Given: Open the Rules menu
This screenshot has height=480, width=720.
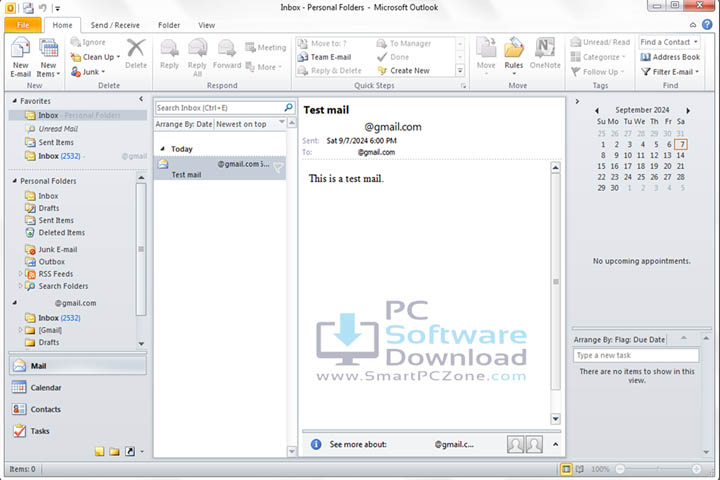Looking at the screenshot, I should [514, 56].
